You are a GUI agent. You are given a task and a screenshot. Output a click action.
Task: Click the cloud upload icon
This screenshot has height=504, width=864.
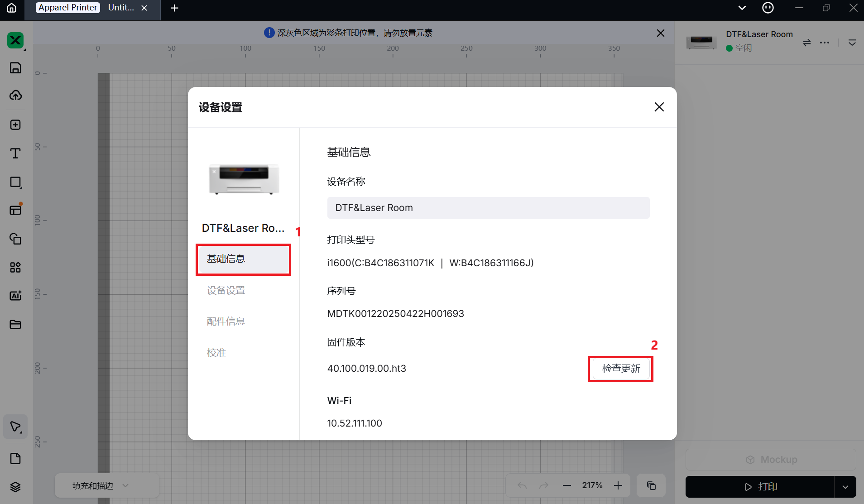[x=15, y=96]
